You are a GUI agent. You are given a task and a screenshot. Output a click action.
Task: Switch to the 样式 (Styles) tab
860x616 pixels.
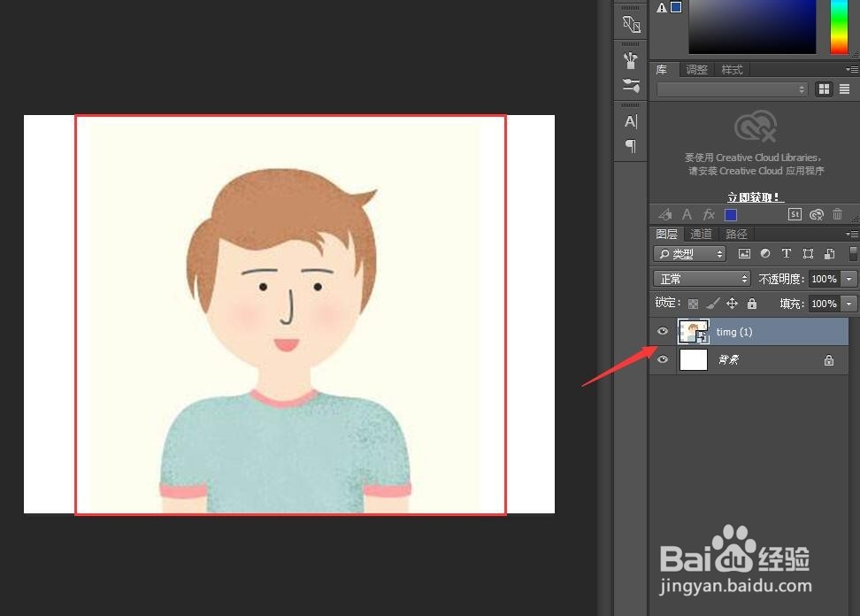point(732,70)
